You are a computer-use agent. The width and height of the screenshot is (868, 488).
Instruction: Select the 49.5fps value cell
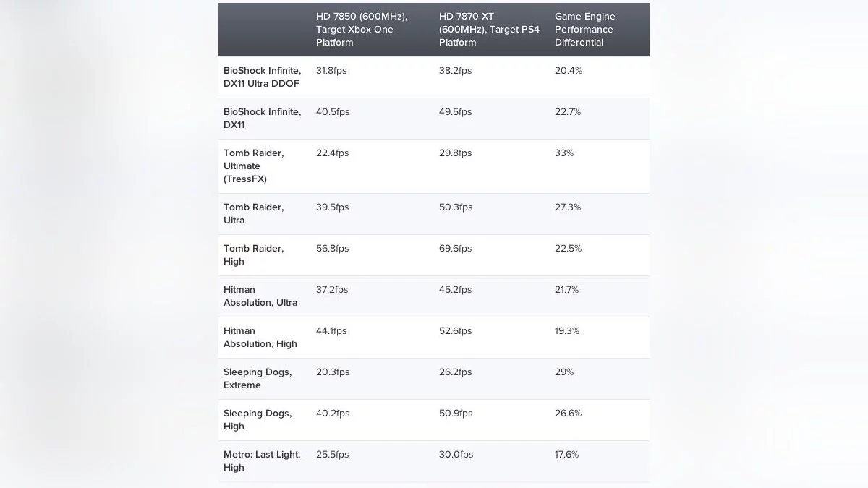(456, 112)
